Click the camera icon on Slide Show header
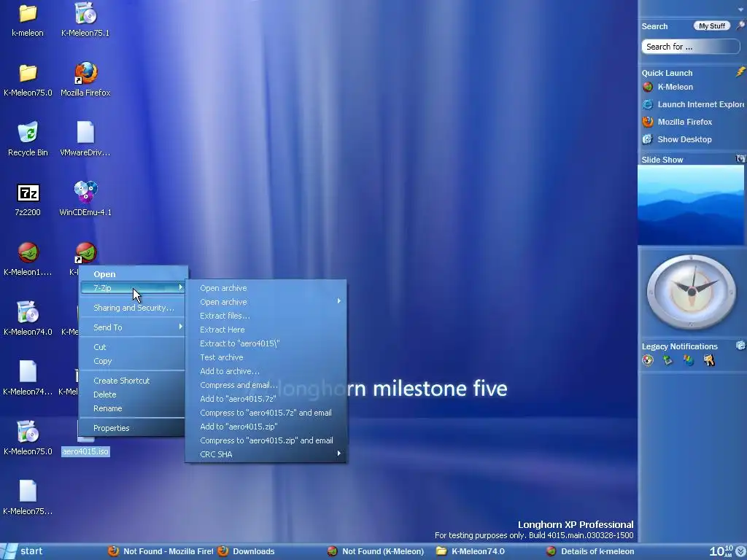 (x=740, y=158)
